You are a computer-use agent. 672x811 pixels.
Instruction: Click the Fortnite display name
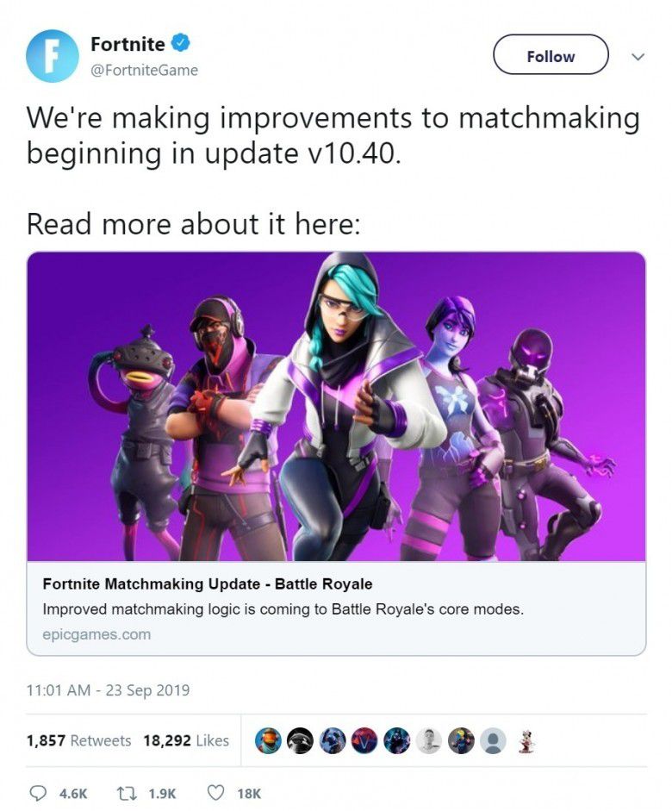(x=128, y=44)
